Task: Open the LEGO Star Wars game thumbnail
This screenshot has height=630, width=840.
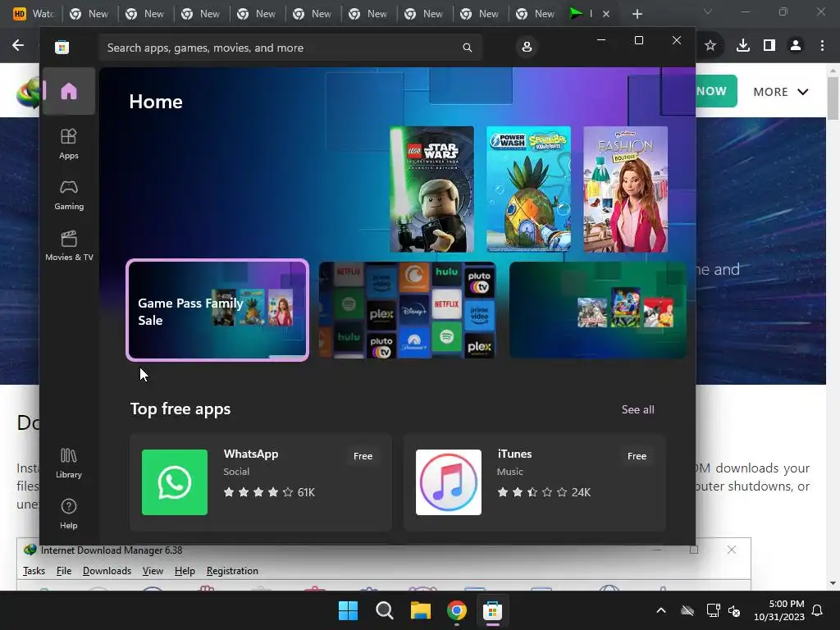Action: [431, 189]
